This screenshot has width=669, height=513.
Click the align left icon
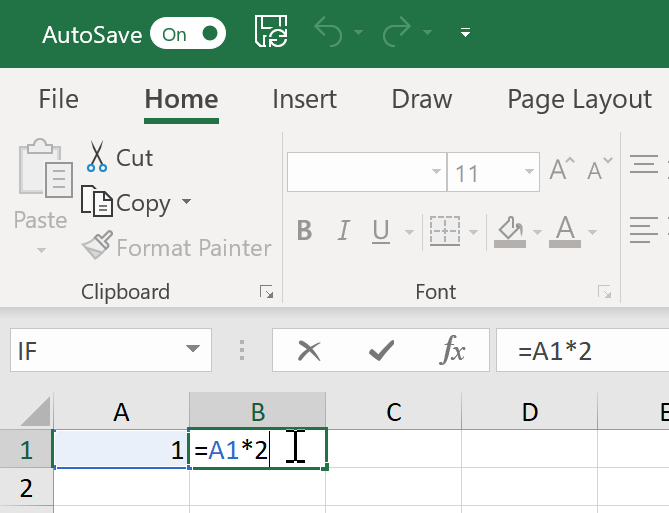click(x=644, y=230)
